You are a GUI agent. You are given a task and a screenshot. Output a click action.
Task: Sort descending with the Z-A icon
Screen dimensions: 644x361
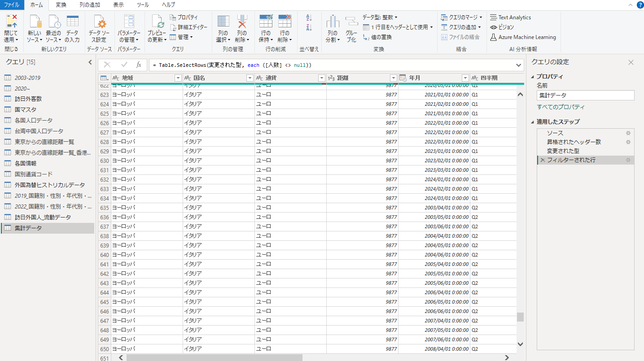tap(309, 28)
